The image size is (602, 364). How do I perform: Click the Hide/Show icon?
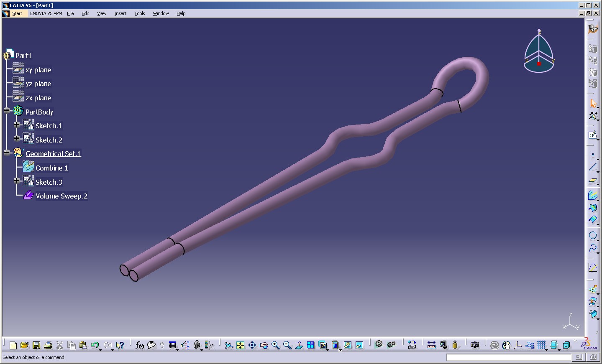(x=347, y=345)
